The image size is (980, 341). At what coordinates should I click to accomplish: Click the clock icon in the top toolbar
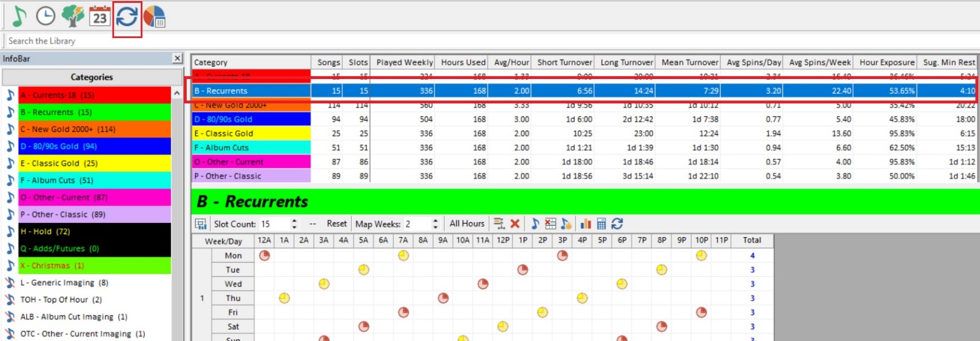46,16
